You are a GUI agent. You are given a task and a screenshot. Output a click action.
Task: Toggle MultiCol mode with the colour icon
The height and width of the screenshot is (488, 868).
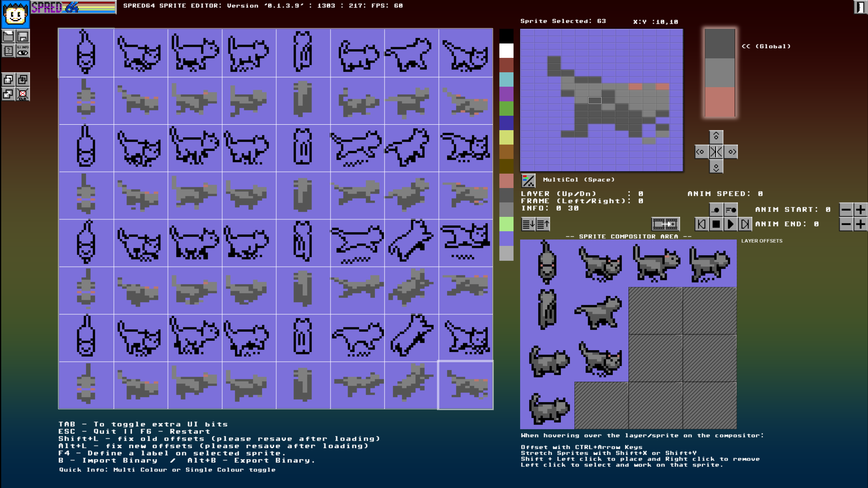click(528, 180)
